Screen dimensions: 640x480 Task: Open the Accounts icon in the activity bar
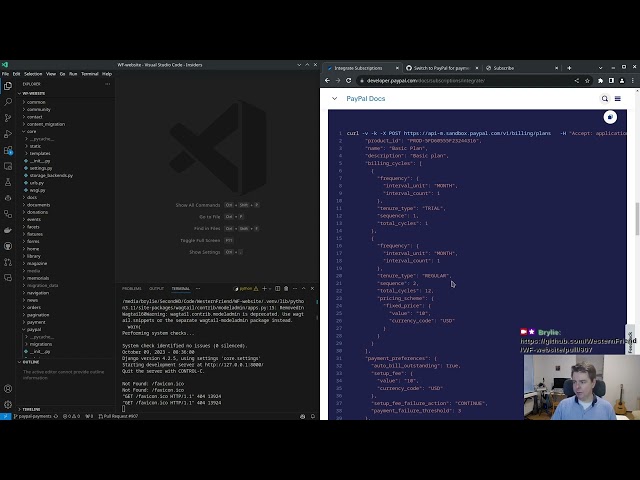point(8,389)
